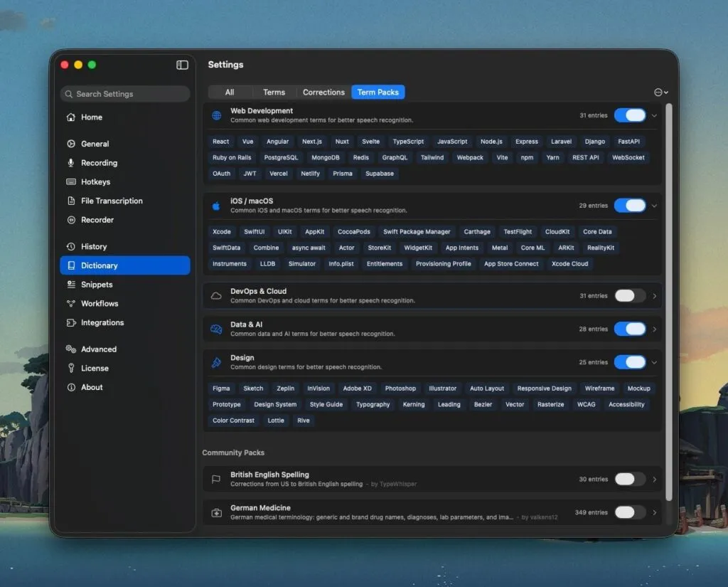728x587 pixels.
Task: Click the Dictionary book icon
Action: (71, 265)
